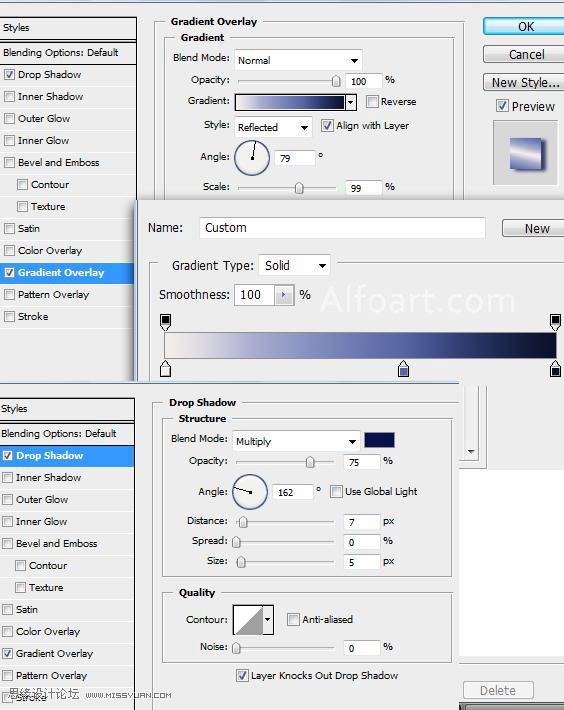Image resolution: width=564 pixels, height=710 pixels.
Task: Enable Use Global Light
Action: [x=336, y=491]
